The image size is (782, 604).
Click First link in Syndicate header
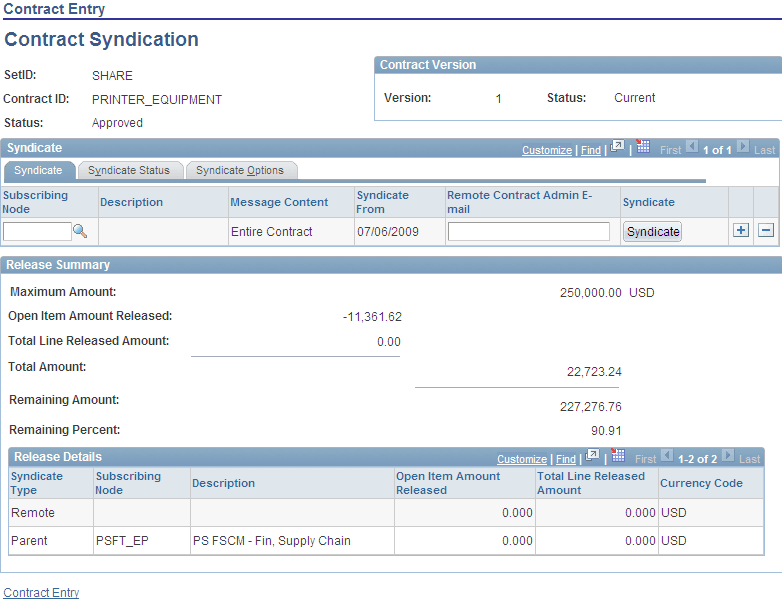[x=670, y=150]
